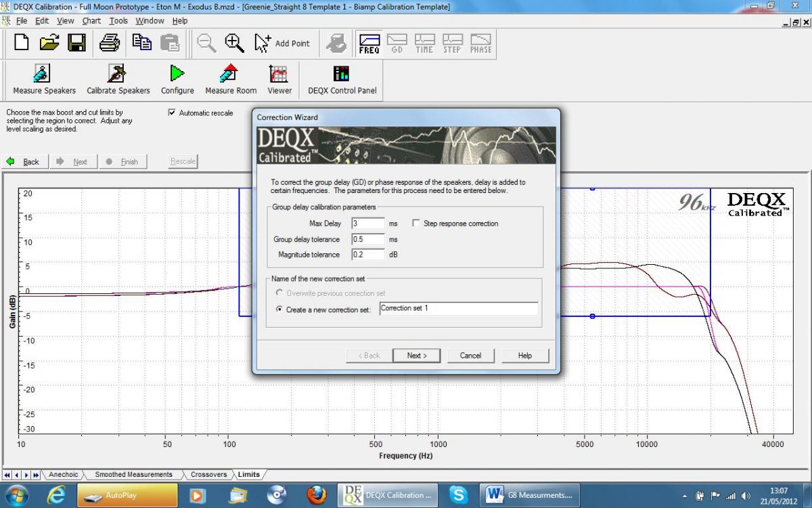Image resolution: width=812 pixels, height=508 pixels.
Task: Open the Window menu
Action: pos(150,21)
